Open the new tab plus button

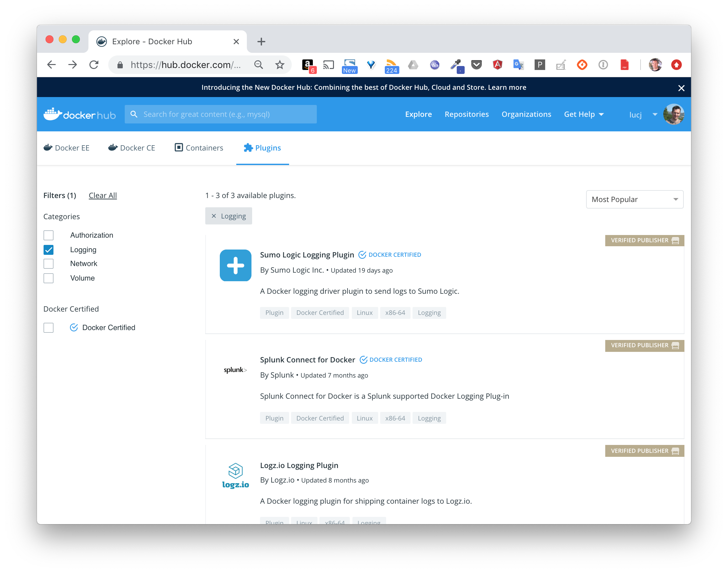261,42
